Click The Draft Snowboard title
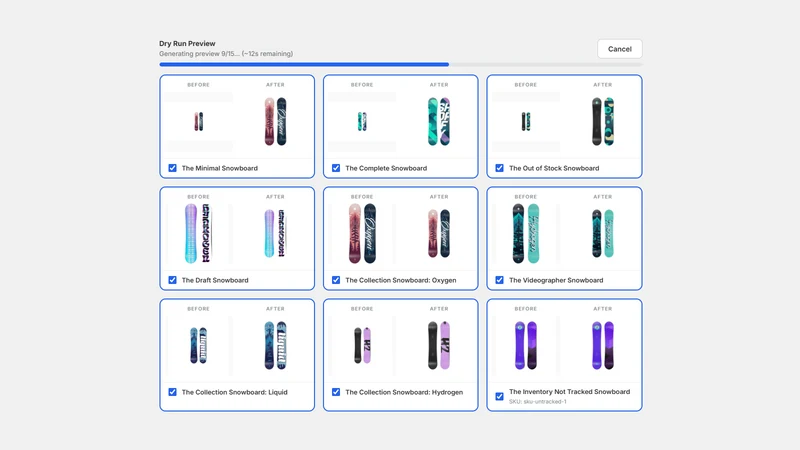This screenshot has width=800, height=450. tap(215, 280)
